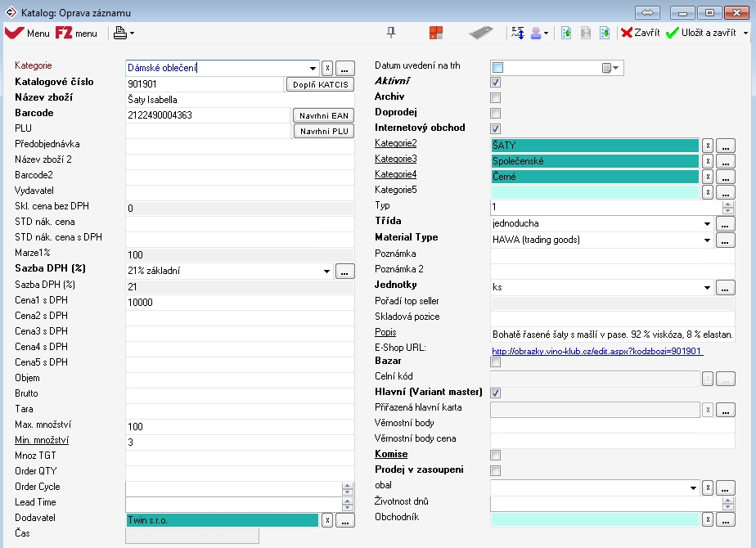Click the keyboard icon in the toolbar
Screen dimensions: 756x548
tap(481, 33)
